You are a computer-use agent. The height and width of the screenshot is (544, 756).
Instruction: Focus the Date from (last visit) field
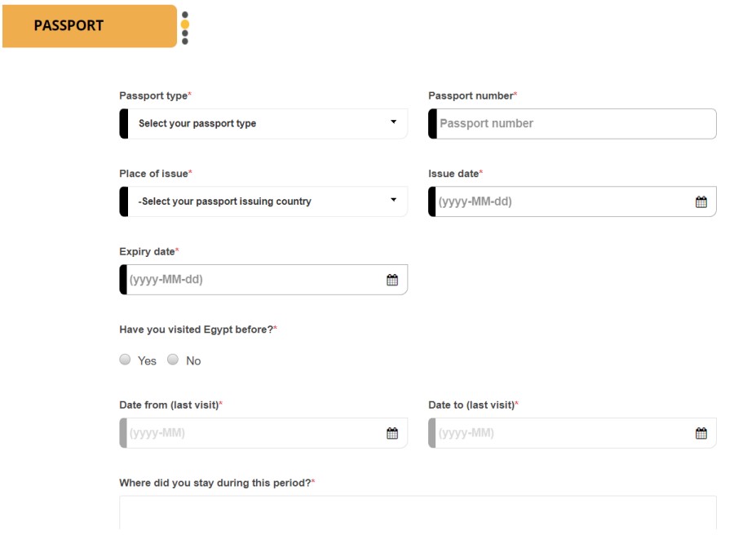[x=263, y=433]
